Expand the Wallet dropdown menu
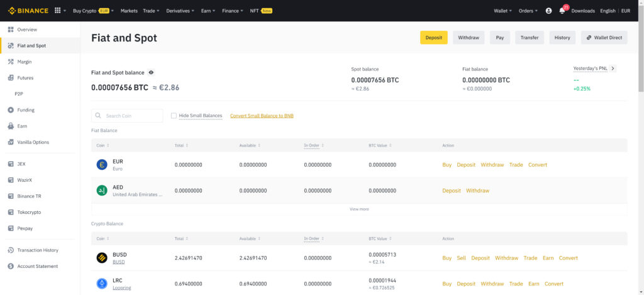644x295 pixels. [x=502, y=11]
